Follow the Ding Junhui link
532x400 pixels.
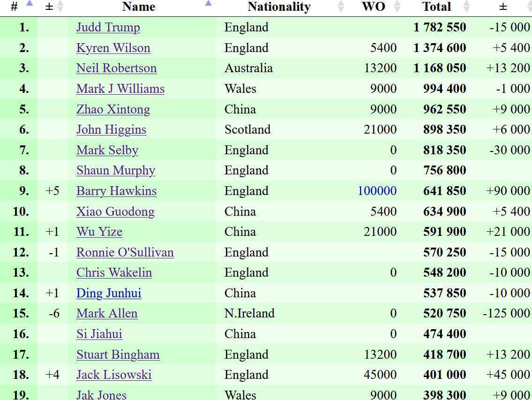click(109, 293)
